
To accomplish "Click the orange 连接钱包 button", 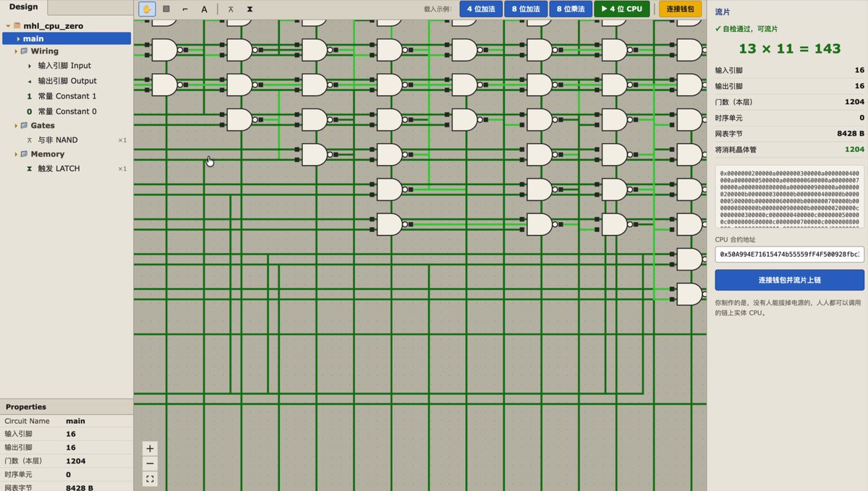I will pos(680,9).
